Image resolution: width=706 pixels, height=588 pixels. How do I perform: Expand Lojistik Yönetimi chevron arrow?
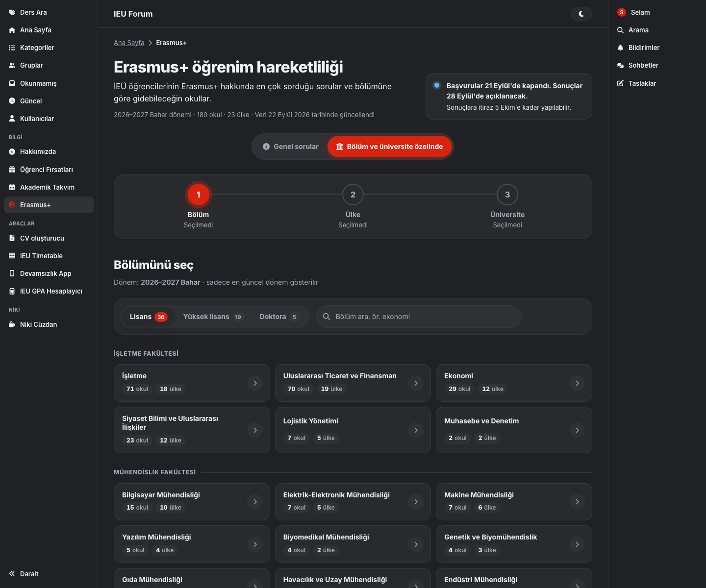tap(416, 430)
